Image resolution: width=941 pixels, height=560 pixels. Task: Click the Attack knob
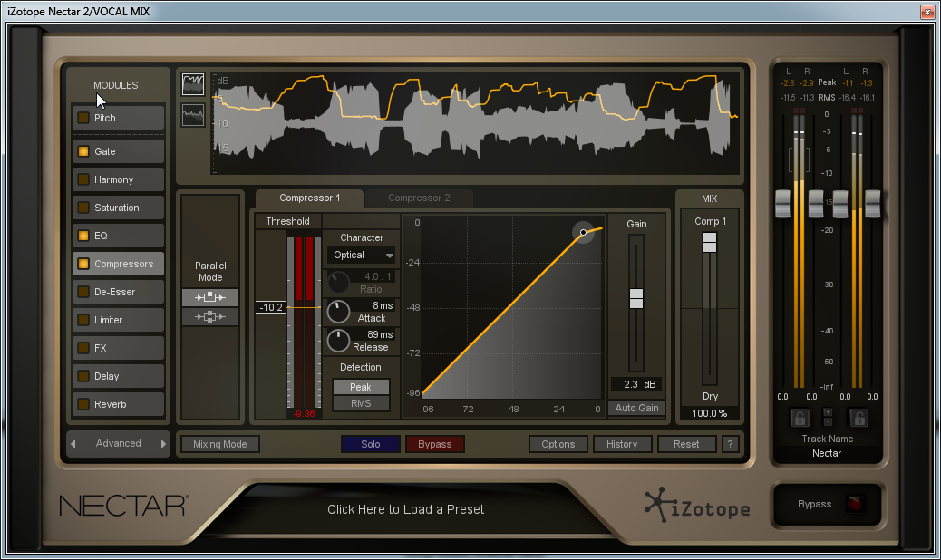tap(338, 312)
